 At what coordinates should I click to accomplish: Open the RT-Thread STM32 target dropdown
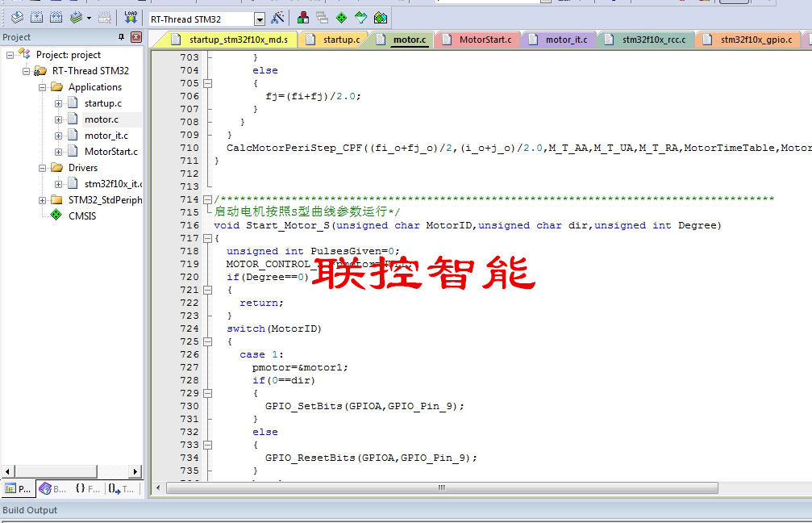(x=260, y=19)
